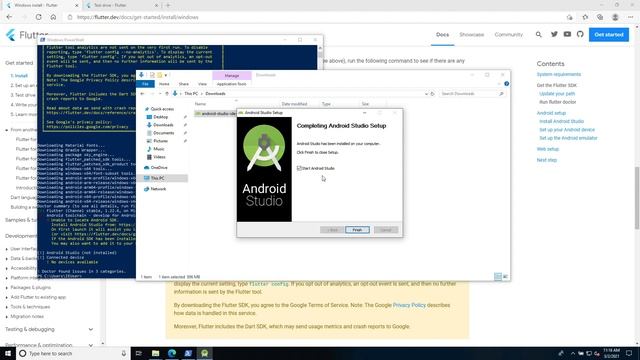Select This PC in Explorer sidebar
This screenshot has width=640, height=360.
pyautogui.click(x=157, y=178)
